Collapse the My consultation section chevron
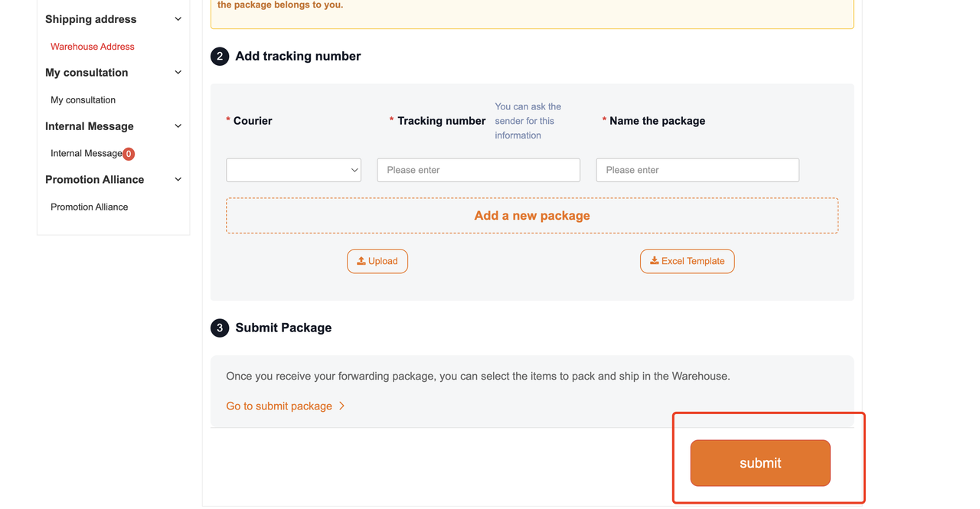The height and width of the screenshot is (509, 980). pos(178,73)
